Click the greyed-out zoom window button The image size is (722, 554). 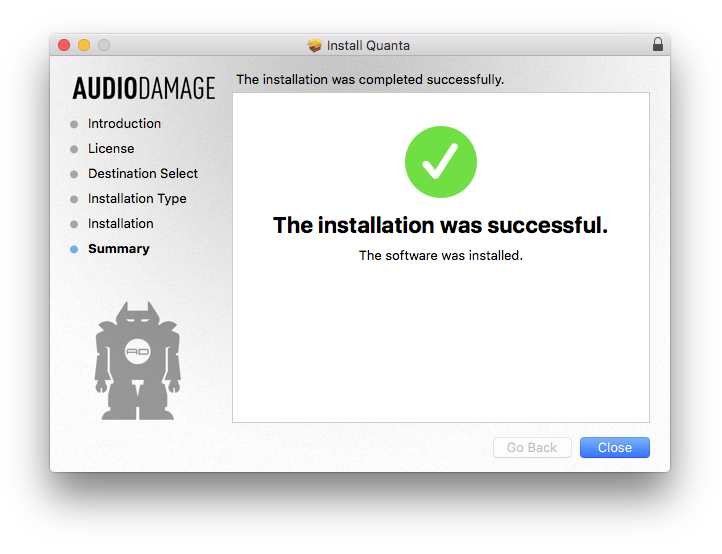coord(104,45)
